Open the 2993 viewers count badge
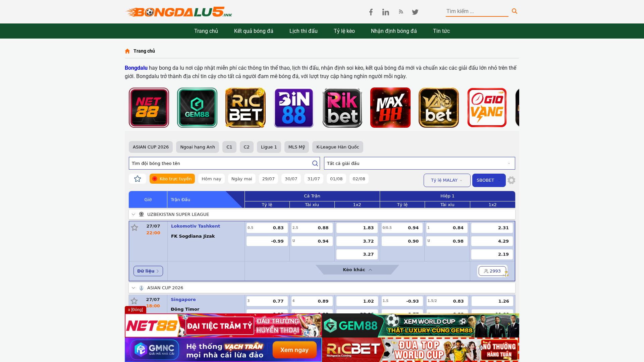The image size is (644, 362). [492, 271]
